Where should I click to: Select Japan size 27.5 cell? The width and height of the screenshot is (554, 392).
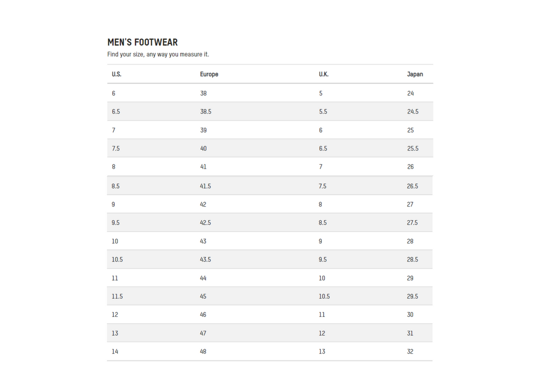(412, 223)
